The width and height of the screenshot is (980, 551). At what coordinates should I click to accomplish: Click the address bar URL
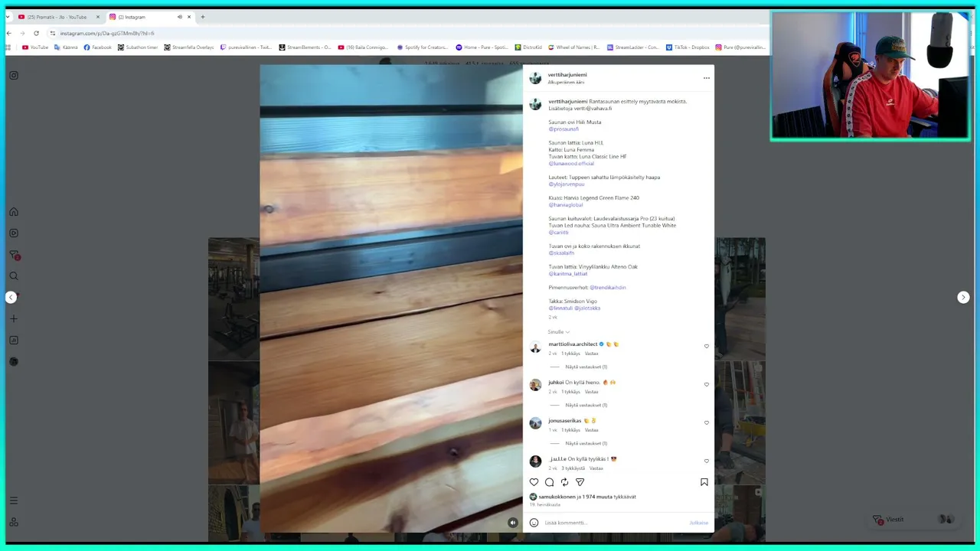coord(107,34)
